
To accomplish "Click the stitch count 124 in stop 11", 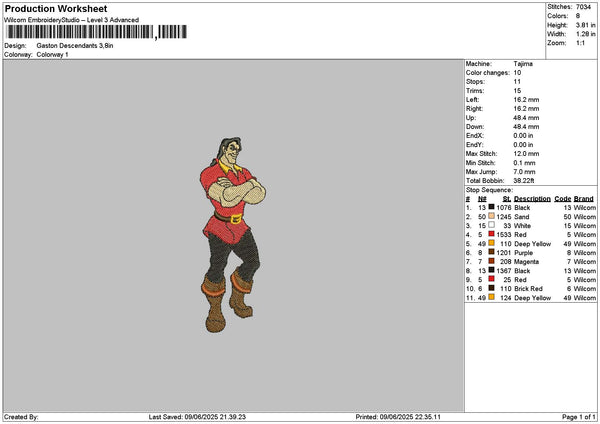I will [x=505, y=298].
